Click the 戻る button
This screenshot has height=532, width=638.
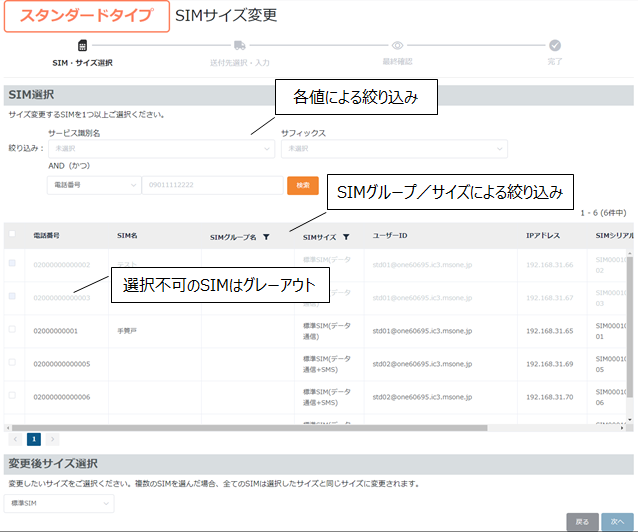pyautogui.click(x=582, y=522)
